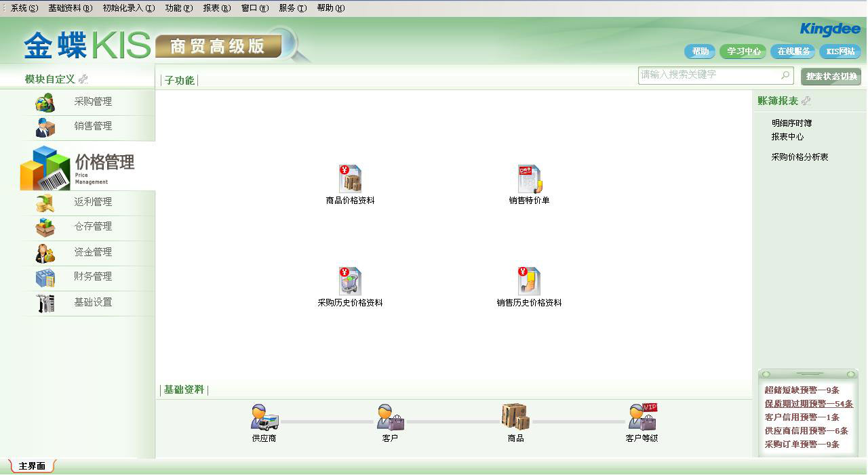
Task: Open the 窗口(W) menu
Action: tap(254, 8)
